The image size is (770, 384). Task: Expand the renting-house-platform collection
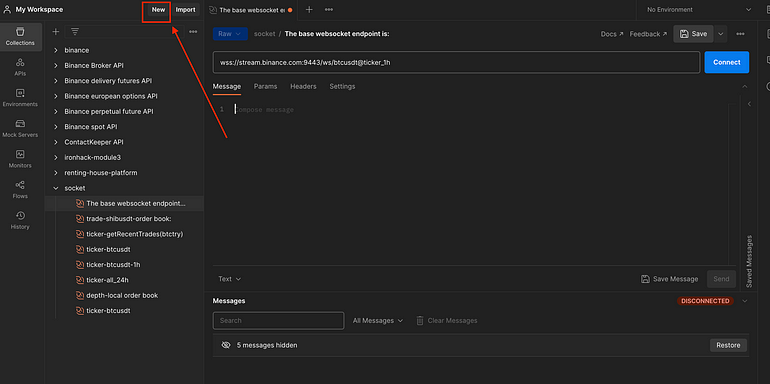click(x=55, y=173)
